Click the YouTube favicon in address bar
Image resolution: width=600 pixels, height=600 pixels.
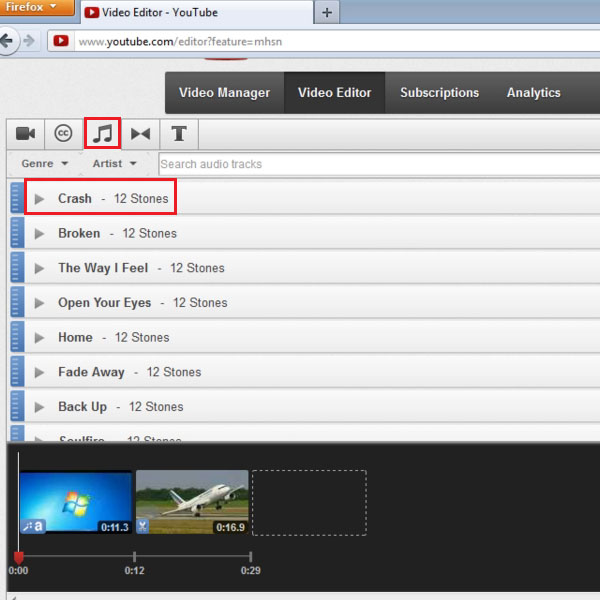tap(61, 41)
